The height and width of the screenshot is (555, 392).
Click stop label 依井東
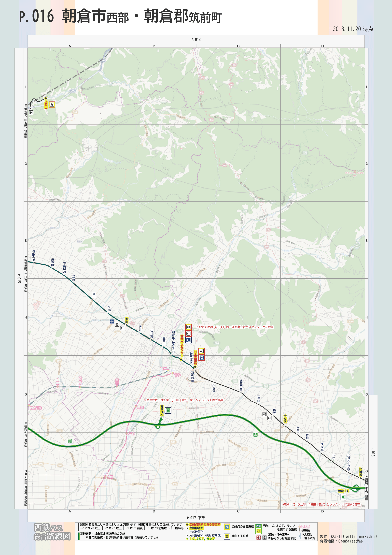point(152,334)
